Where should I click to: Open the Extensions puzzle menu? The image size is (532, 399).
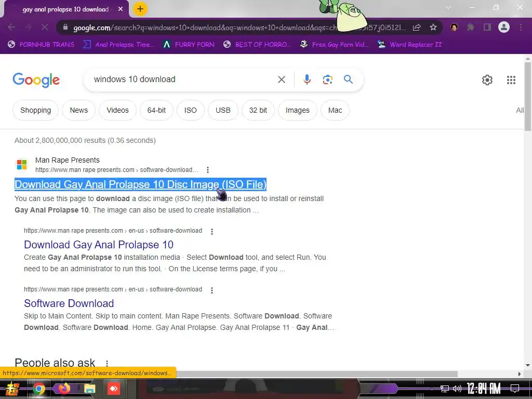point(470,27)
